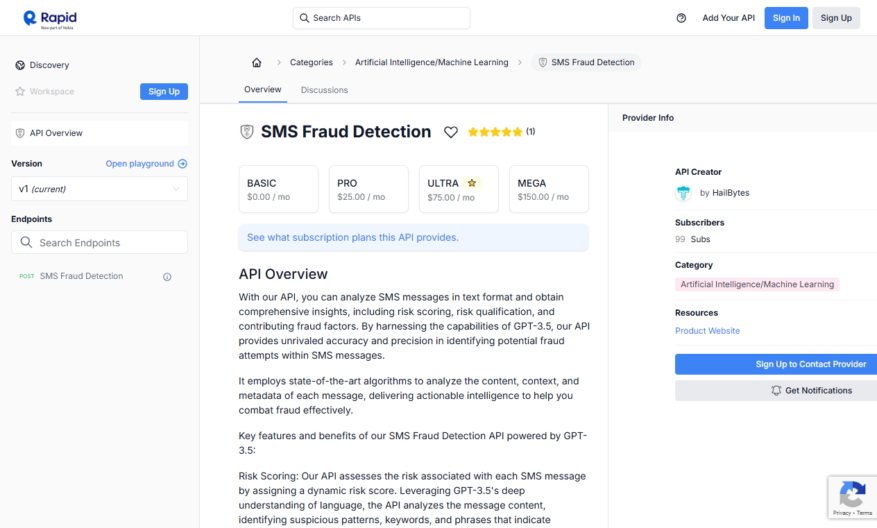This screenshot has width=877, height=528.
Task: Click the Open playground arrow icon
Action: [x=182, y=164]
